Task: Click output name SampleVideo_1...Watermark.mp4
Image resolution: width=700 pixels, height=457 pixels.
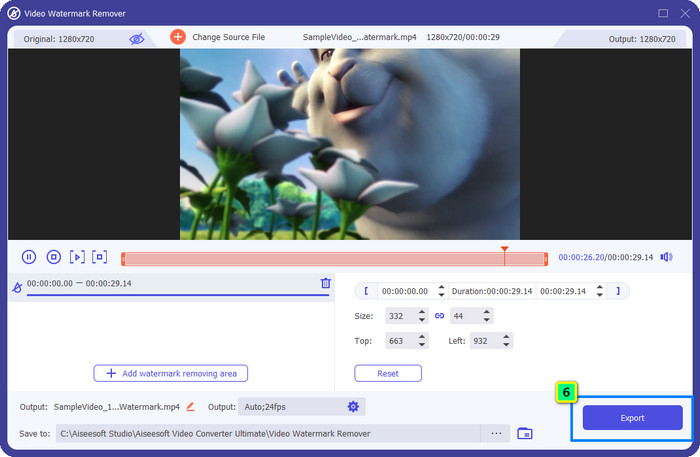Action: click(x=117, y=407)
